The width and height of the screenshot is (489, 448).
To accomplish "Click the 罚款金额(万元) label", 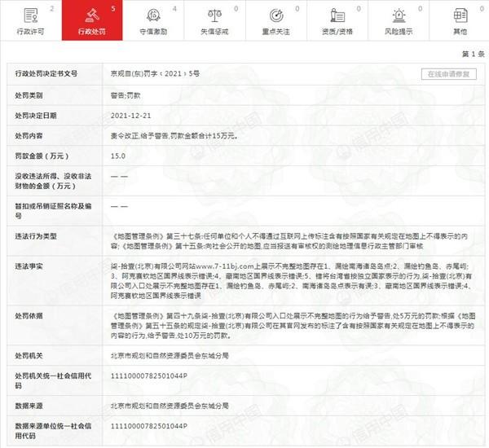I will pyautogui.click(x=42, y=156).
